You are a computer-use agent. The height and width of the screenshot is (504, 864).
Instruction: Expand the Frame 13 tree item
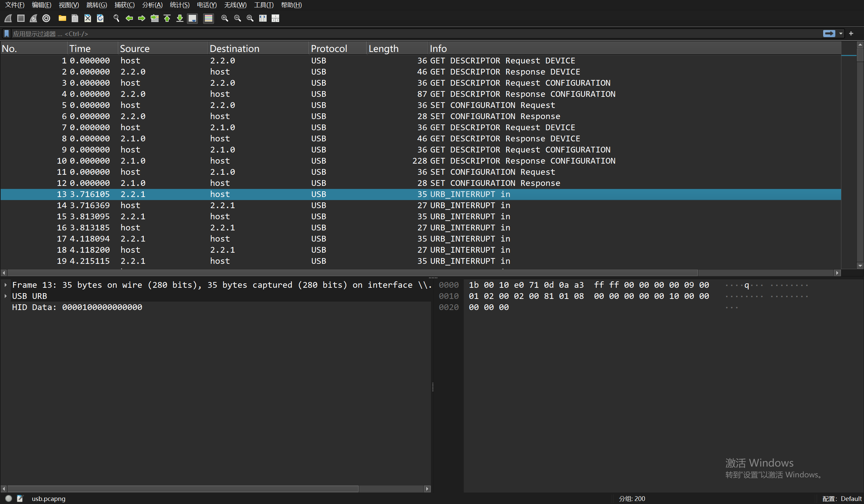coord(5,285)
